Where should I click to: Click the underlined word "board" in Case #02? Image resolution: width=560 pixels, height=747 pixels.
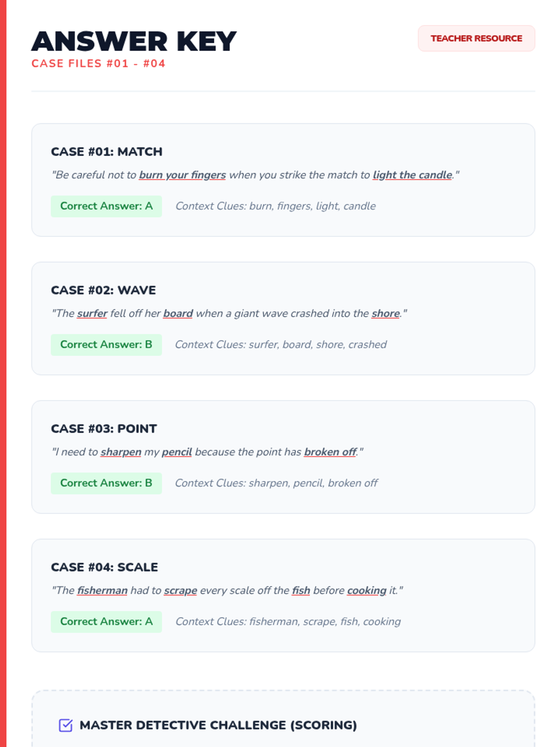(178, 313)
